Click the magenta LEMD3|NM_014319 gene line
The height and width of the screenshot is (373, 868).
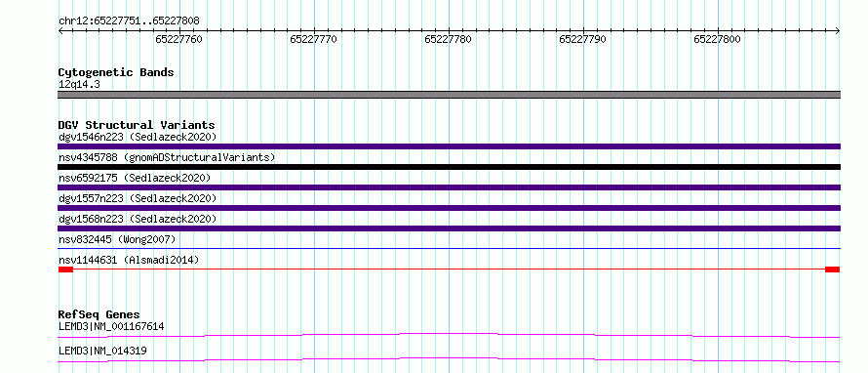pos(449,359)
